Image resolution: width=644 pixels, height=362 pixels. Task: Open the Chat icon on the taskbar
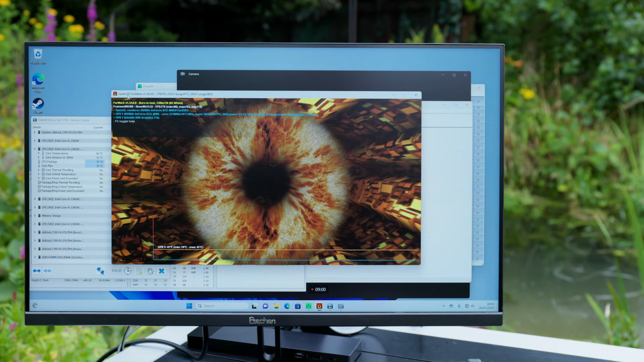(x=265, y=306)
